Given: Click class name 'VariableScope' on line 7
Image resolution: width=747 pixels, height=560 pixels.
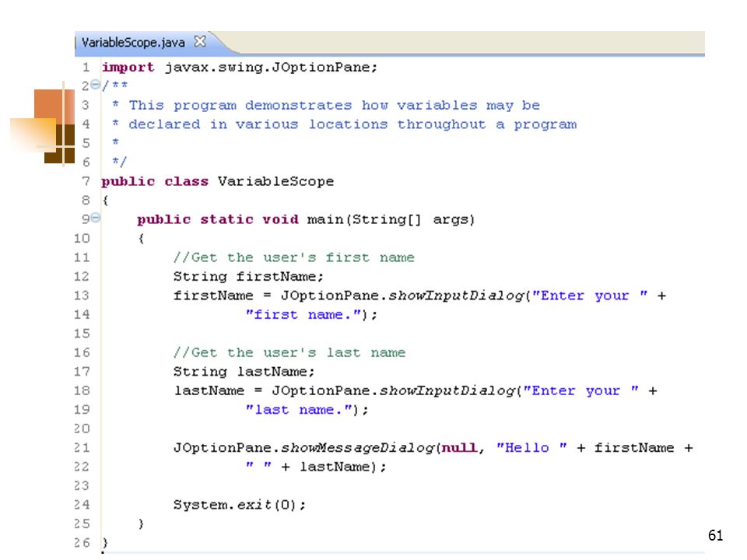Looking at the screenshot, I should tap(275, 181).
